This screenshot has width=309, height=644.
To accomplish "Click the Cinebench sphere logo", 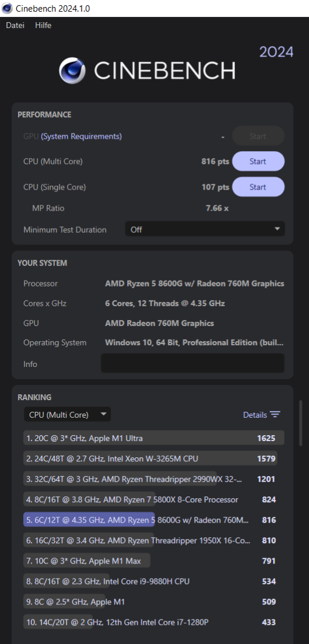I will pyautogui.click(x=72, y=70).
